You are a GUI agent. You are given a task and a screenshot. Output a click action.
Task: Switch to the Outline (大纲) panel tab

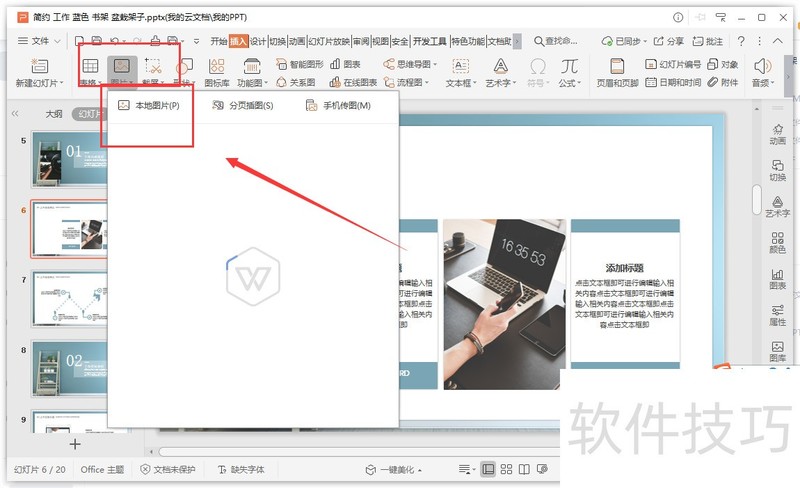[x=54, y=114]
